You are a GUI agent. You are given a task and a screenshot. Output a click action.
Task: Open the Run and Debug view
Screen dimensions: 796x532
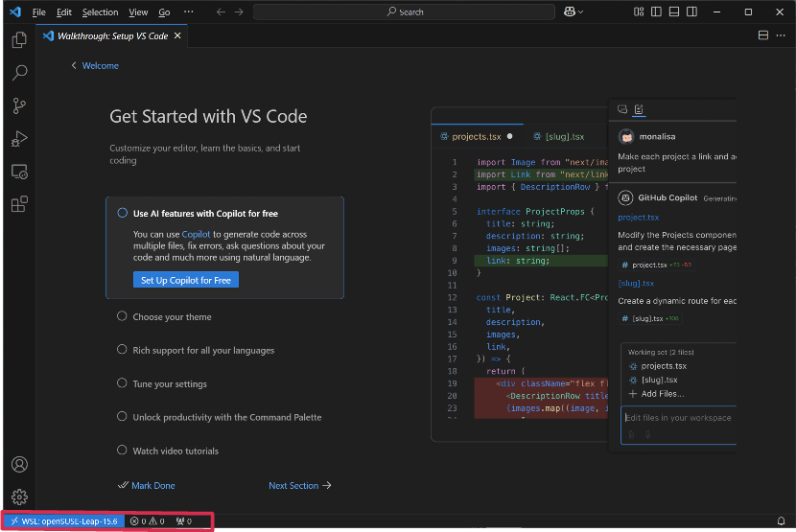point(19,139)
